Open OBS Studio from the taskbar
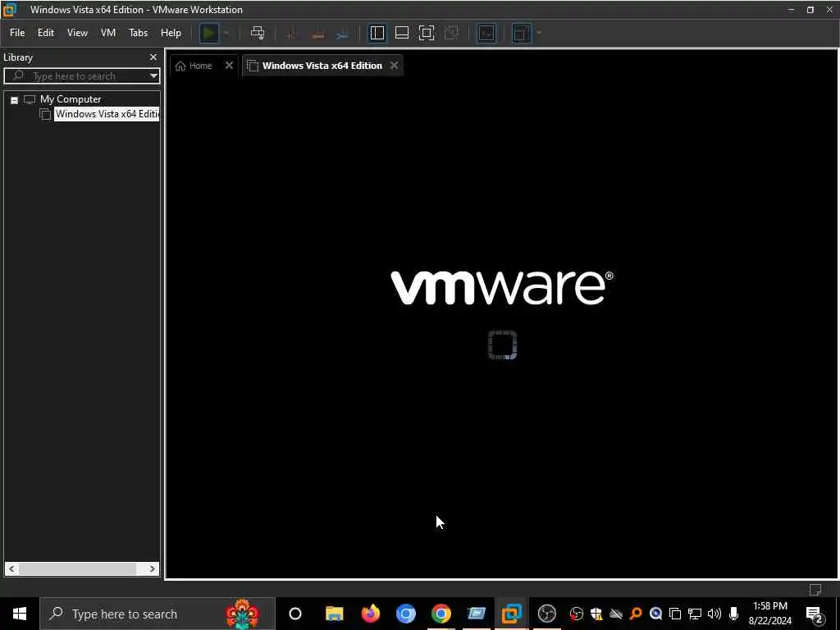This screenshot has width=840, height=630. click(547, 614)
